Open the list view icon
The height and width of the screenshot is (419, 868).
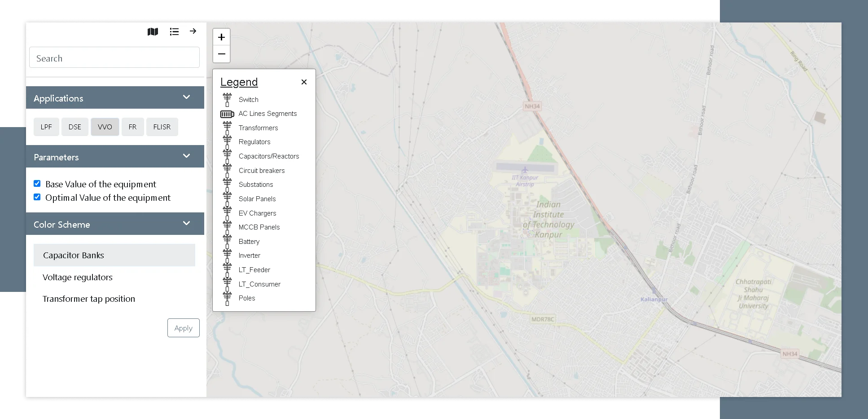pos(174,31)
